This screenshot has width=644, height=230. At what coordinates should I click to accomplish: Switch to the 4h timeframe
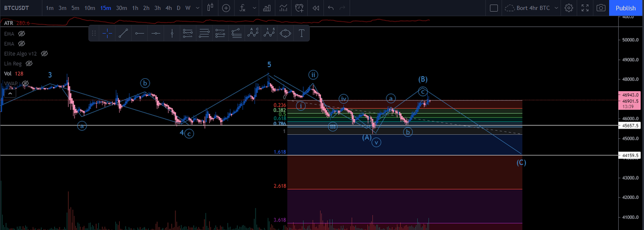pyautogui.click(x=169, y=8)
